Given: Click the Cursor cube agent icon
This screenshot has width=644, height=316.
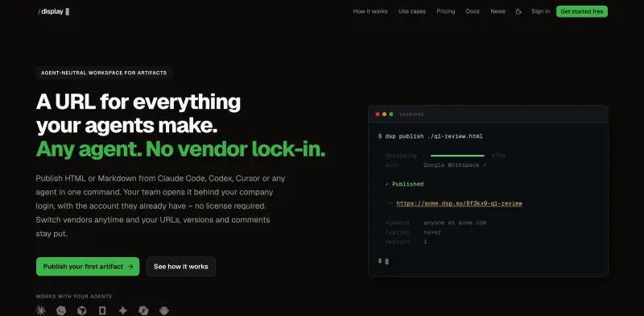Looking at the screenshot, I should tap(82, 310).
